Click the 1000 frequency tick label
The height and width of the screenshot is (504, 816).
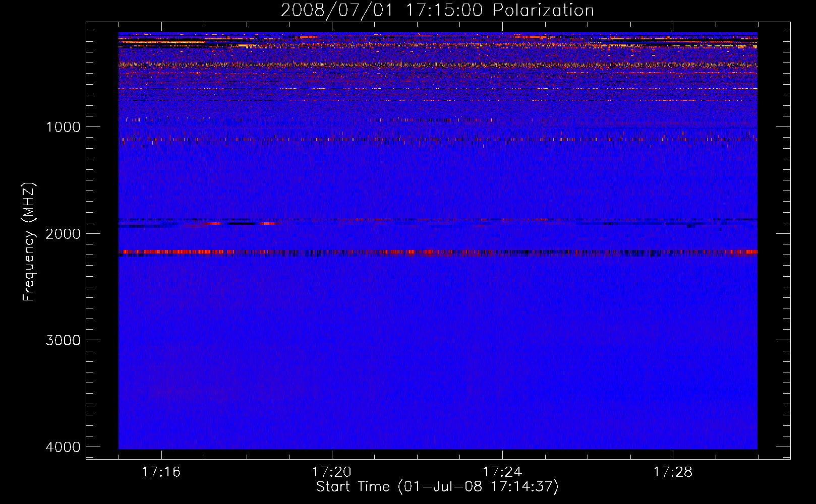pyautogui.click(x=64, y=127)
